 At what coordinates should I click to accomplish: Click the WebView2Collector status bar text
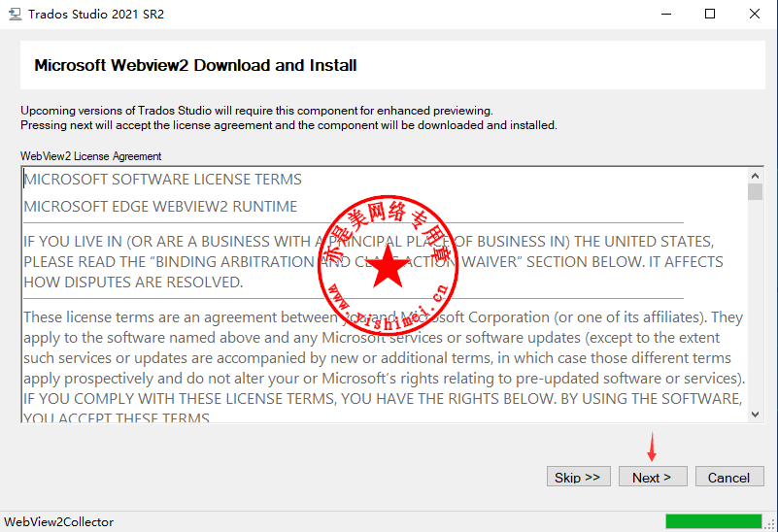(x=59, y=521)
